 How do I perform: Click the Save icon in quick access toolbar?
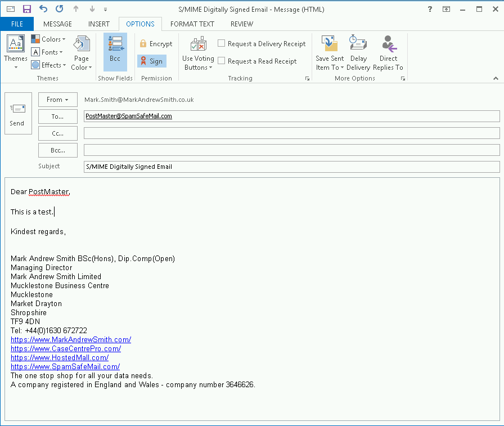pyautogui.click(x=27, y=9)
